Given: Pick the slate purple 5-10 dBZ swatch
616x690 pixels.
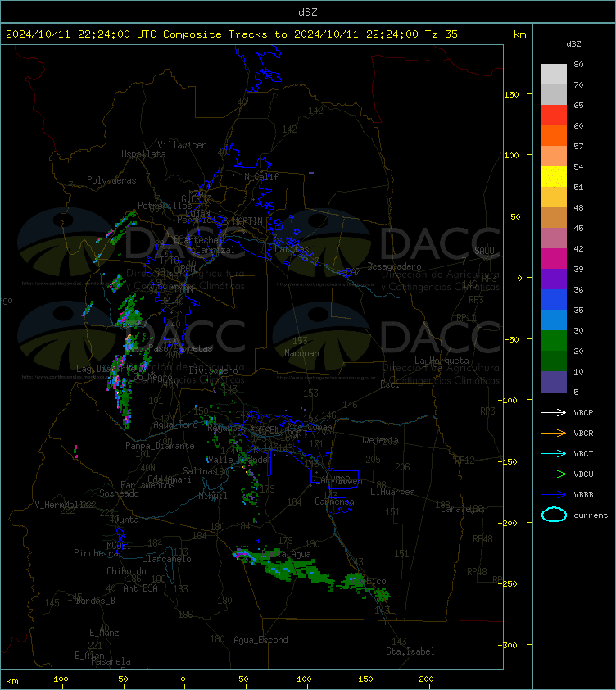Looking at the screenshot, I should 554,382.
